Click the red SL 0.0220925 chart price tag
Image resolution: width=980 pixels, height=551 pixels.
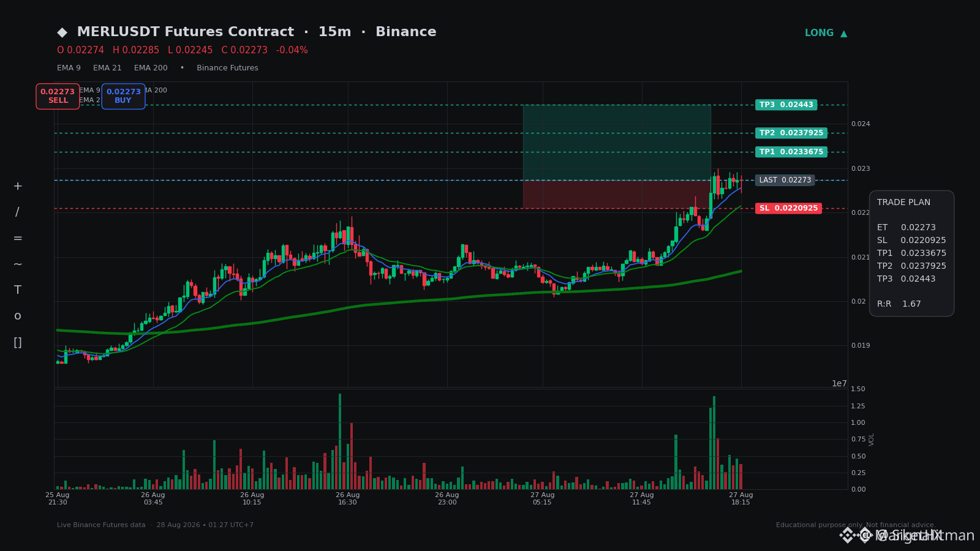coord(788,208)
